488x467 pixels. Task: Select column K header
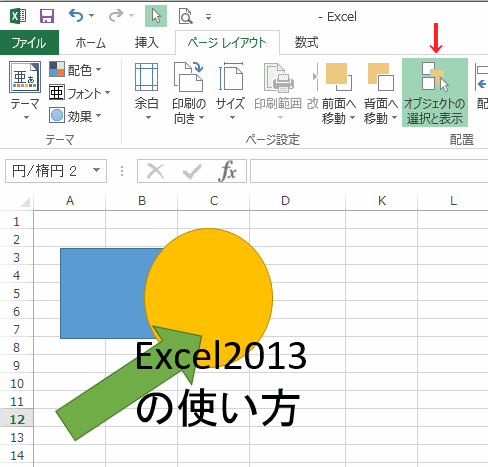pyautogui.click(x=382, y=201)
